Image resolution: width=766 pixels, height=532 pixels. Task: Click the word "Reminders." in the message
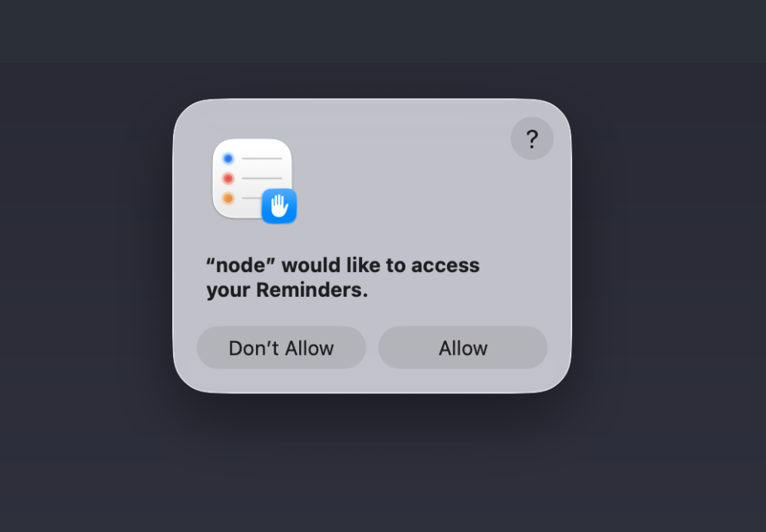coord(312,290)
